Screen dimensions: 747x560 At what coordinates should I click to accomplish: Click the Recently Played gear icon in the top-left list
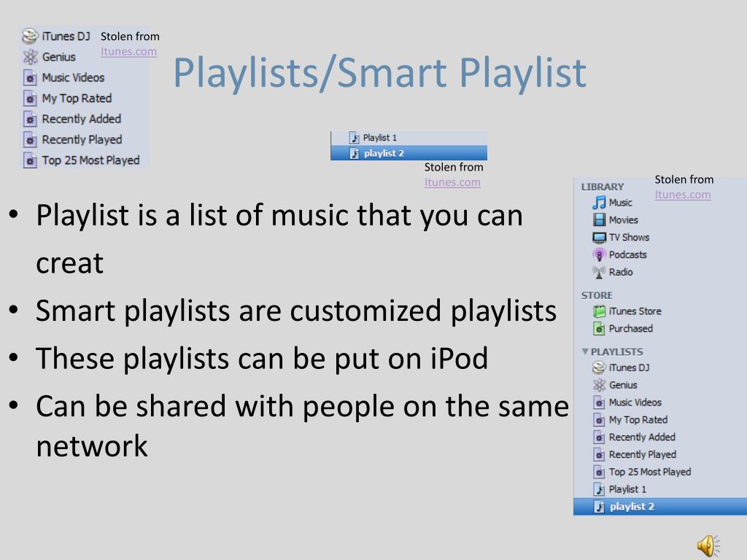tap(30, 139)
